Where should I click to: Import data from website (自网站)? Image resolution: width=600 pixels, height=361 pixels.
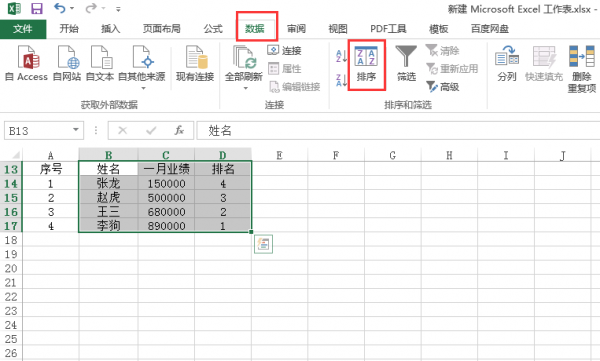[x=67, y=63]
